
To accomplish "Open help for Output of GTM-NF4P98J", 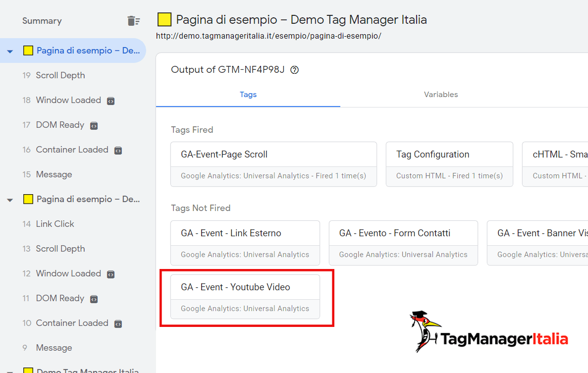I will point(295,70).
